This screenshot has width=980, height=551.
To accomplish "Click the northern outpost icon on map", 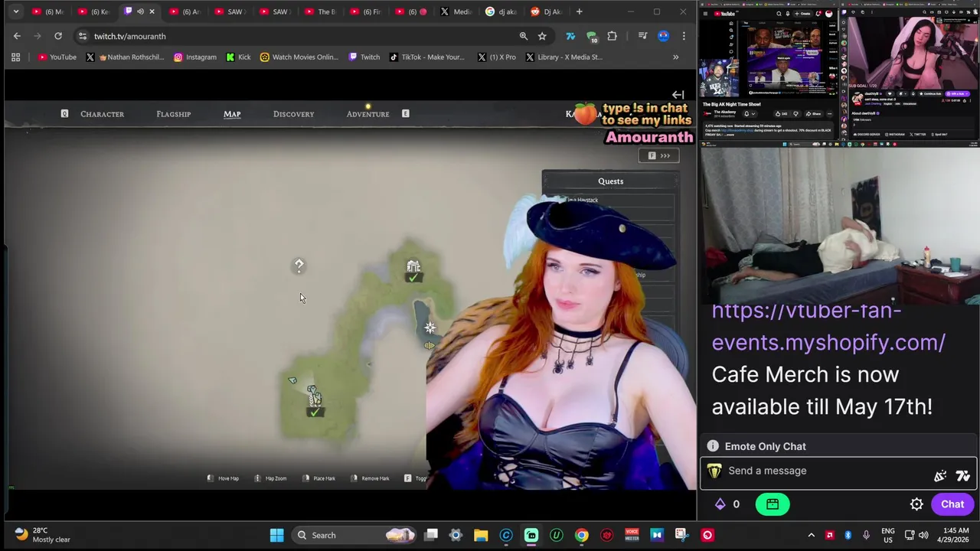I will [413, 267].
